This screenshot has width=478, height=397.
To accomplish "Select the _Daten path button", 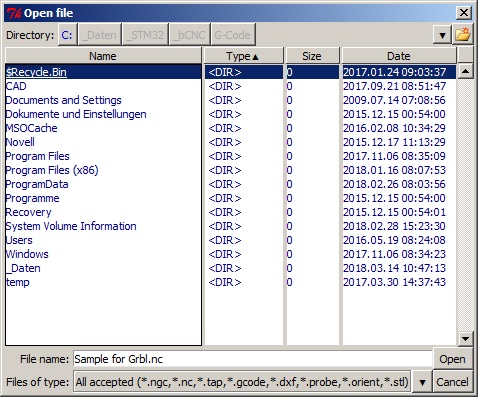I will pyautogui.click(x=99, y=35).
